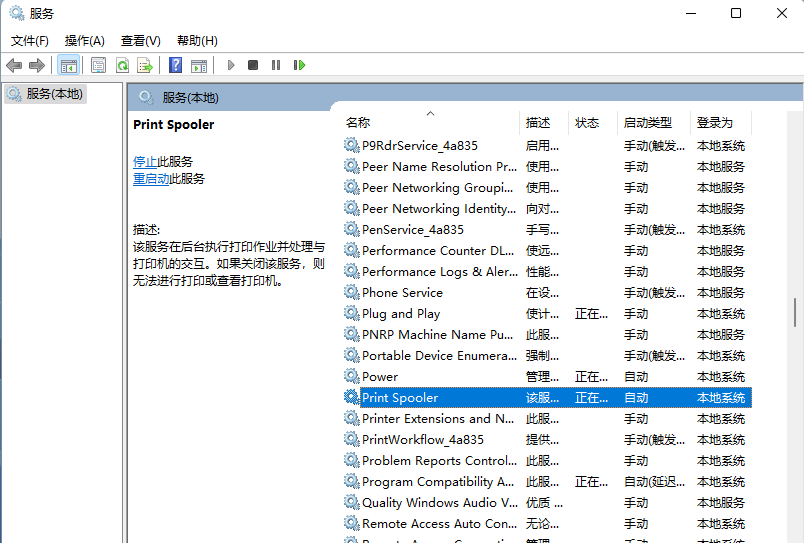
Task: Open the 操作(A) menu
Action: click(x=85, y=41)
